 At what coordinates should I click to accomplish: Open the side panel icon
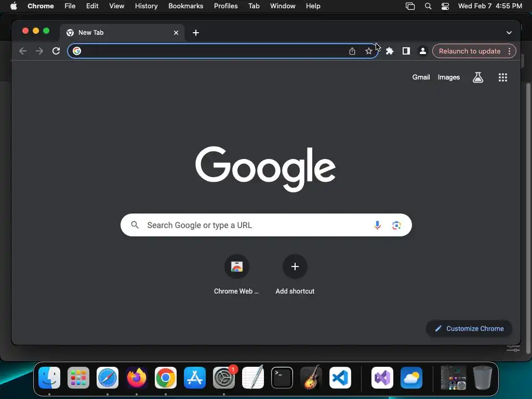(x=406, y=51)
